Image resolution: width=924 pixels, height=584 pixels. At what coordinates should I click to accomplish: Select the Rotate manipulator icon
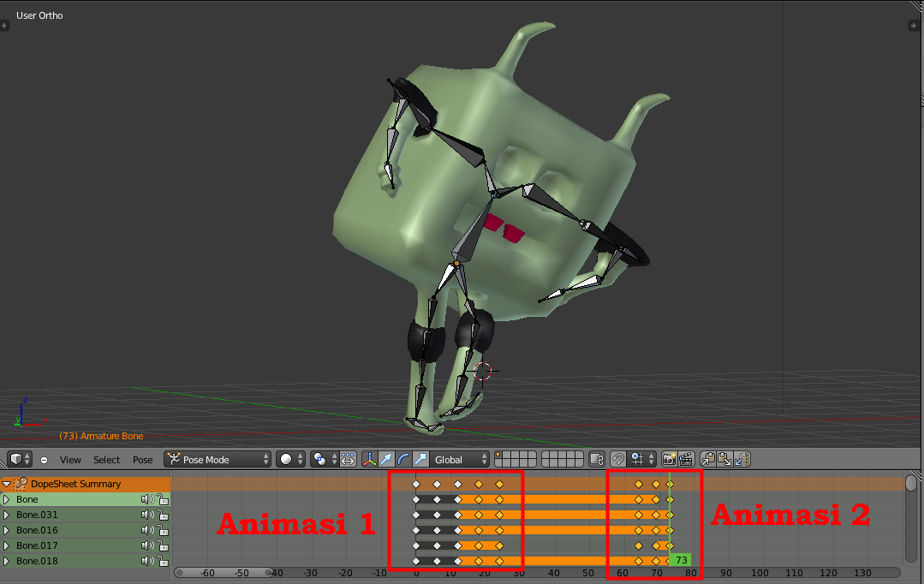pos(403,459)
